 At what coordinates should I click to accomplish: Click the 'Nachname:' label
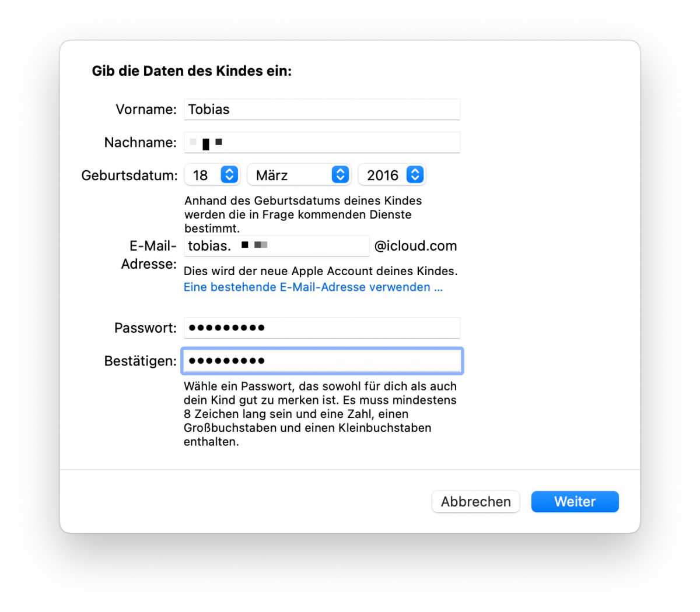click(140, 142)
